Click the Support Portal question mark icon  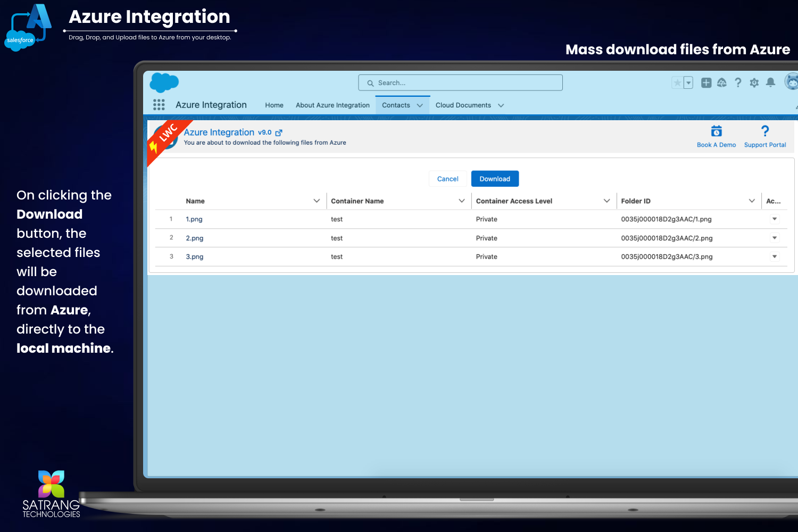click(x=765, y=131)
